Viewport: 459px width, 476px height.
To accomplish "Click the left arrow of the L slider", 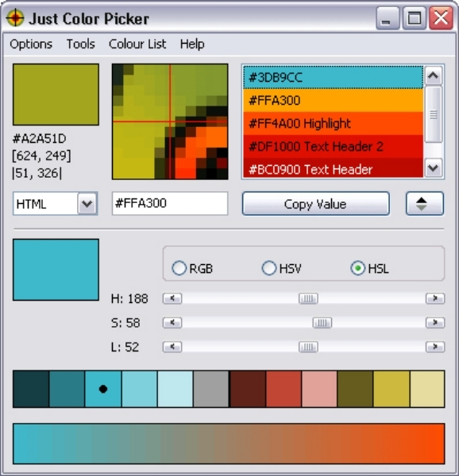I will tap(172, 347).
